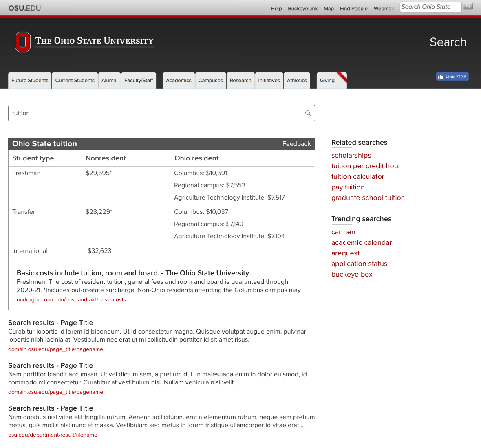Click the Freshman nonresident $29,695 value
Screen dimensions: 481x448
(99, 173)
